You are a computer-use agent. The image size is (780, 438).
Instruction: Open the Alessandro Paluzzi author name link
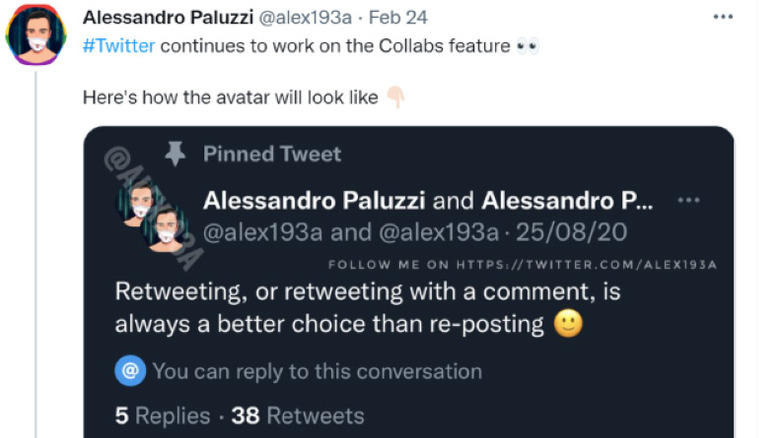pyautogui.click(x=169, y=18)
